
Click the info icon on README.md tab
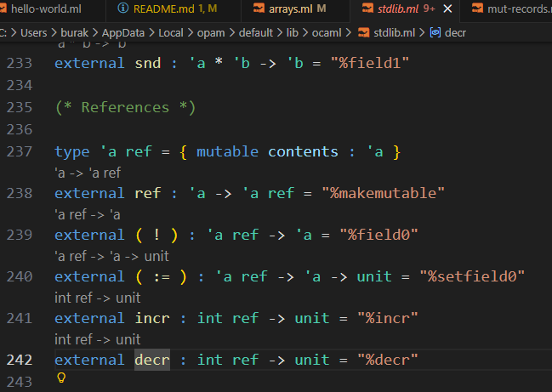(122, 10)
